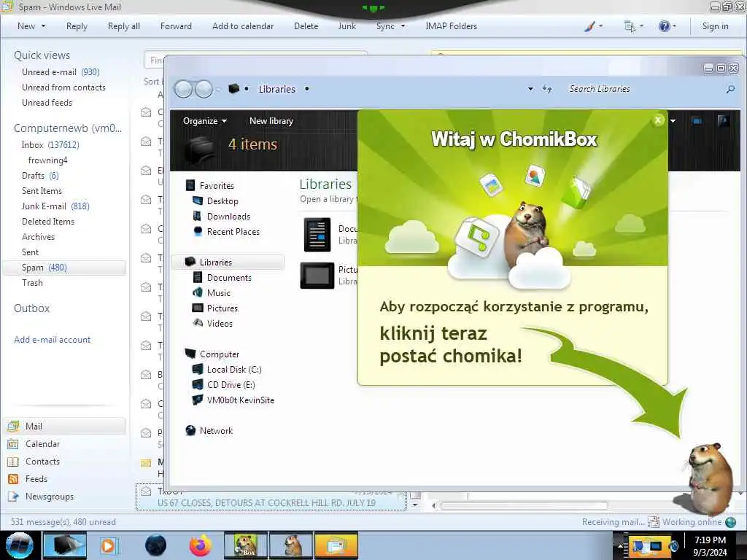747x560 pixels.
Task: Expand the New dropdown arrow in Mail
Action: pos(43,26)
